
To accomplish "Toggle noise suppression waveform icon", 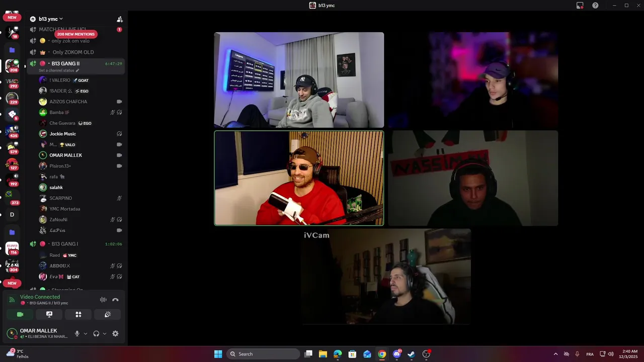I will point(103,300).
